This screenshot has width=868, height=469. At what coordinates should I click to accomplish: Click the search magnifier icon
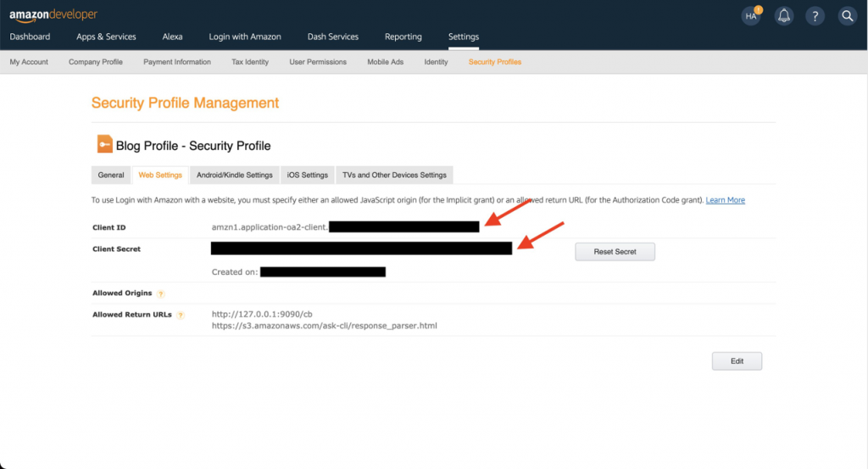pyautogui.click(x=847, y=16)
